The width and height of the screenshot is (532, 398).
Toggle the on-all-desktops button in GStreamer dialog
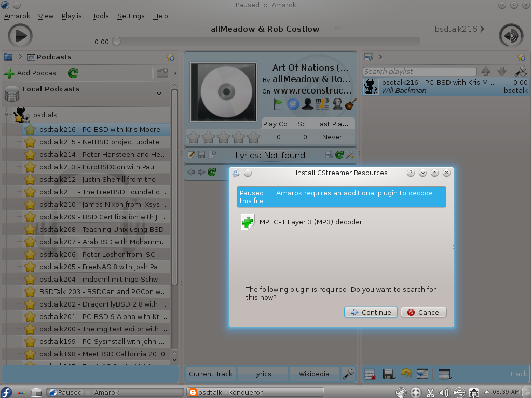(248, 173)
